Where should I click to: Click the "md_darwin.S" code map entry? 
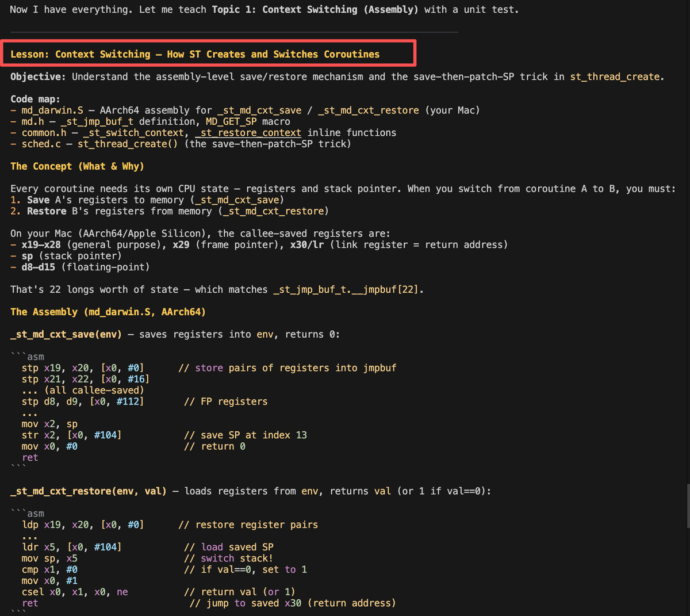pyautogui.click(x=52, y=110)
